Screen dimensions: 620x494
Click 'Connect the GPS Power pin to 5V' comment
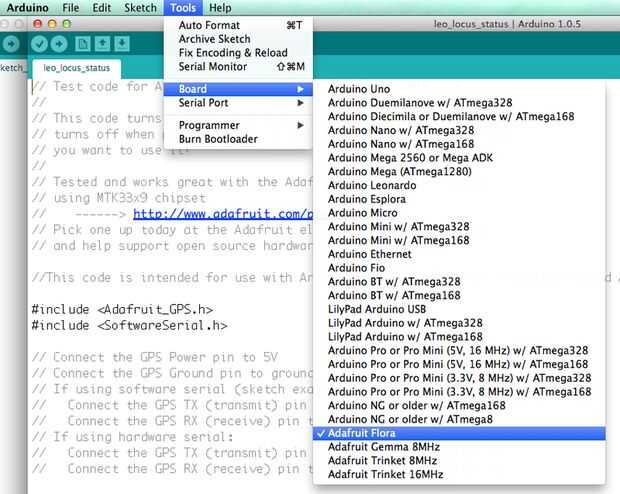point(155,357)
